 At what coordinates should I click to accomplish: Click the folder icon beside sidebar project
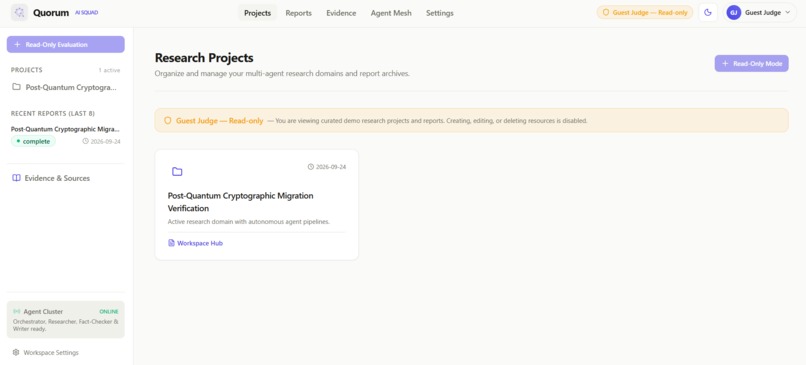(x=16, y=87)
